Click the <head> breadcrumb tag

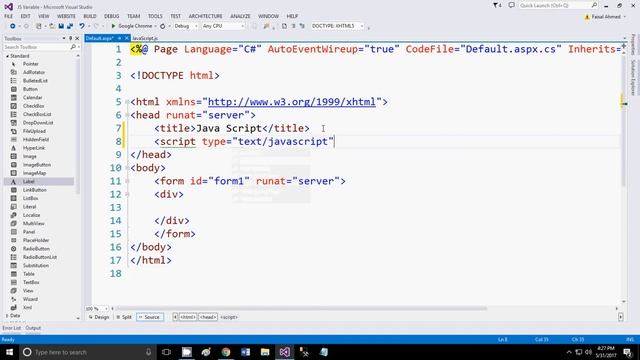[x=208, y=317]
